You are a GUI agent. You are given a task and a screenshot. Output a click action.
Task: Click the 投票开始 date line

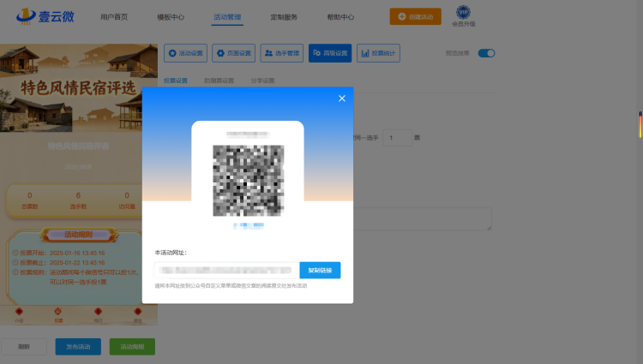(58, 253)
